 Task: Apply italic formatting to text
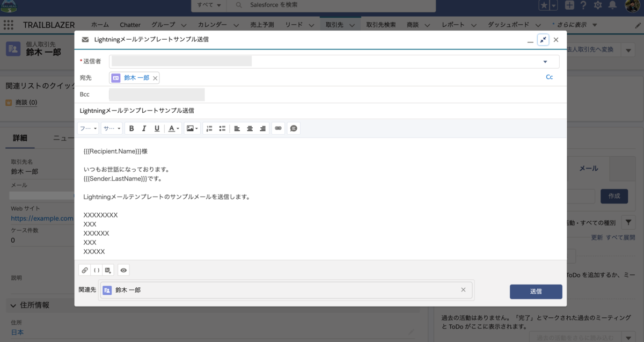tap(144, 128)
